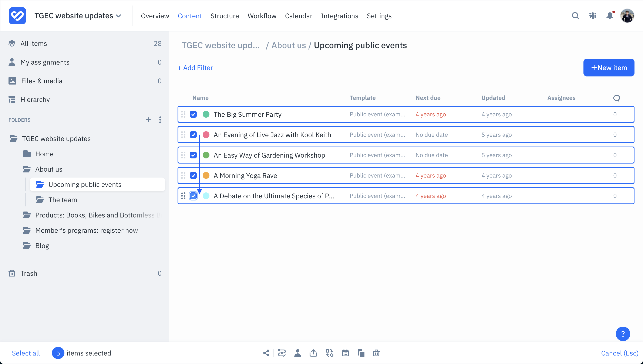This screenshot has height=364, width=643.
Task: Select Upcoming public events folder
Action: [x=97, y=185]
